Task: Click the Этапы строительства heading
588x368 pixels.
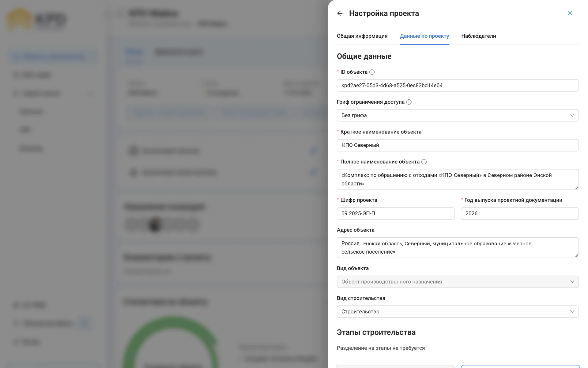Action: [x=376, y=332]
